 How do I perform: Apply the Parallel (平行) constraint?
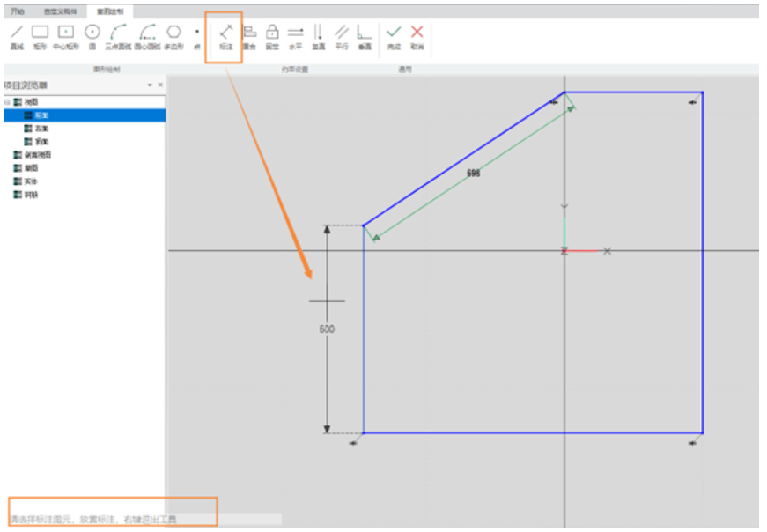(x=342, y=36)
